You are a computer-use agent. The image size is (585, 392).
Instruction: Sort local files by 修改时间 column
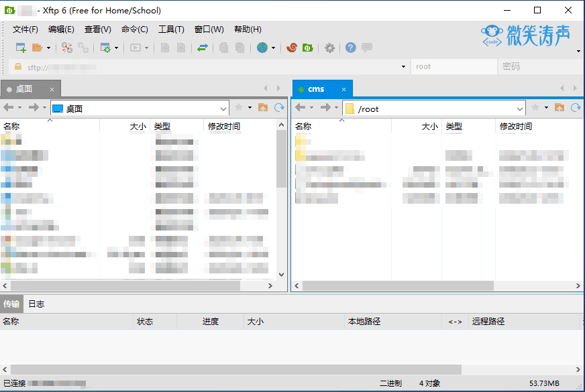pyautogui.click(x=240, y=127)
